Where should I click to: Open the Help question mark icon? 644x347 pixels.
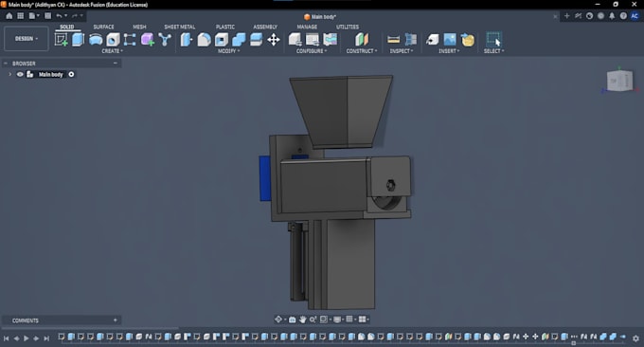click(x=623, y=16)
